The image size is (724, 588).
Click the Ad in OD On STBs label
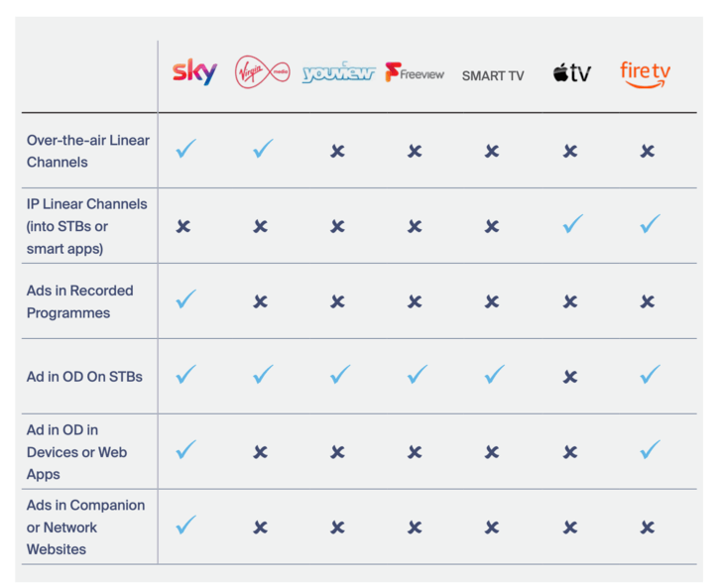84,377
